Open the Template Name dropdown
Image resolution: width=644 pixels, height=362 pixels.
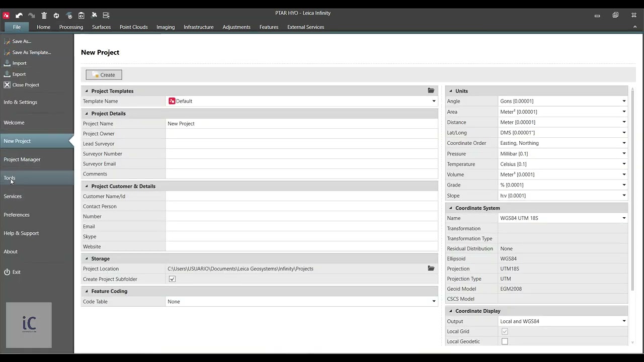434,101
